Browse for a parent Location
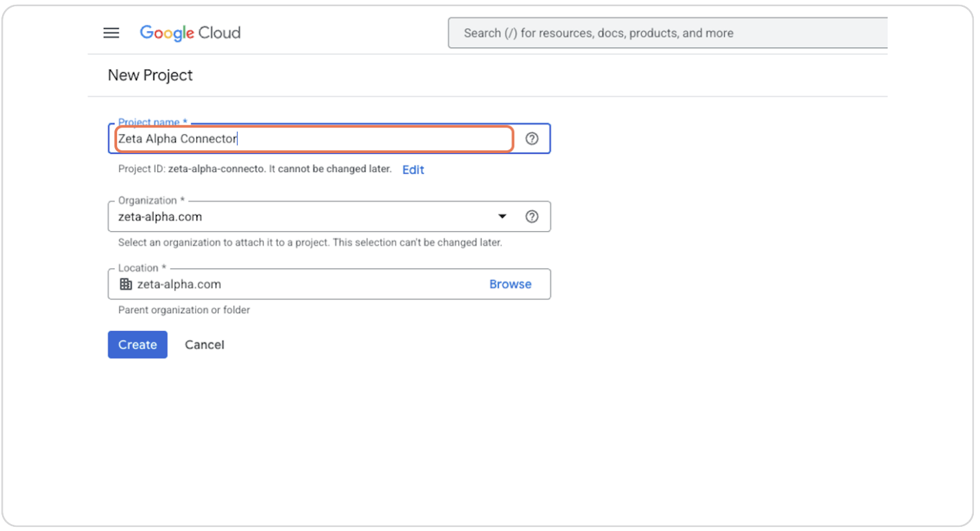Screen dimensions: 980x531 (x=510, y=284)
